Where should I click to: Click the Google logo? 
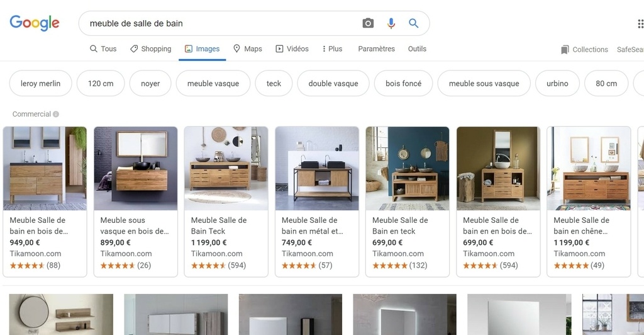tap(35, 23)
